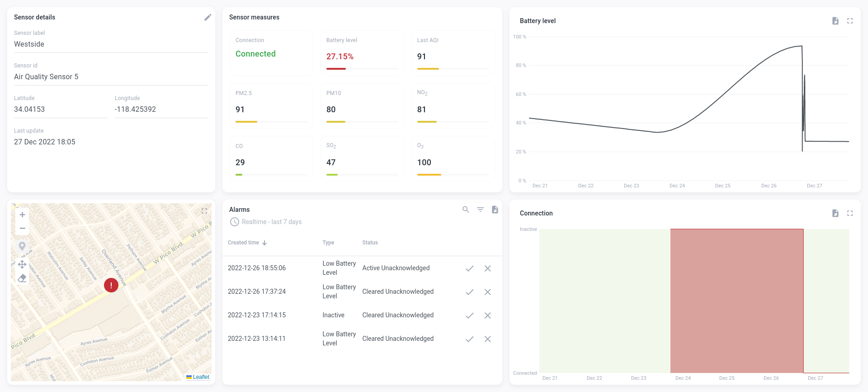The height and width of the screenshot is (392, 868).
Task: Open Realtime last 7 days time window
Action: (266, 222)
